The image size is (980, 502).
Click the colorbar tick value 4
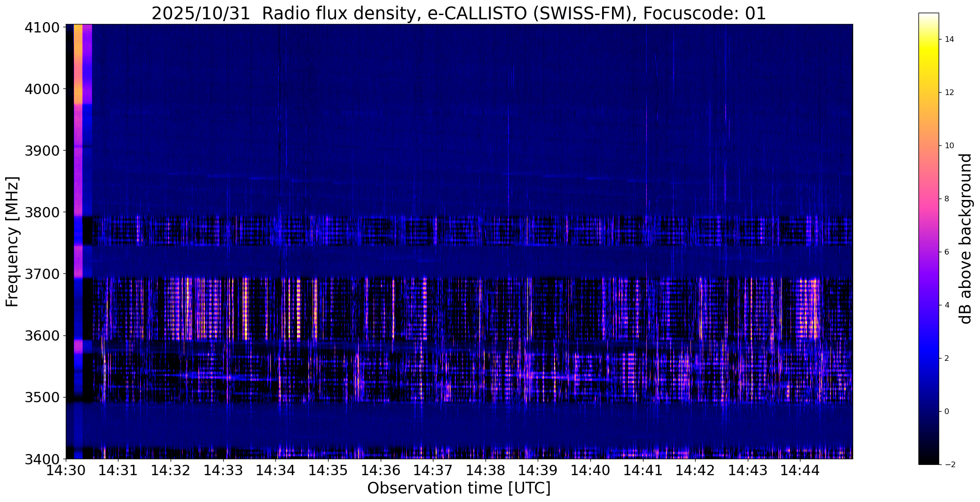pyautogui.click(x=947, y=305)
